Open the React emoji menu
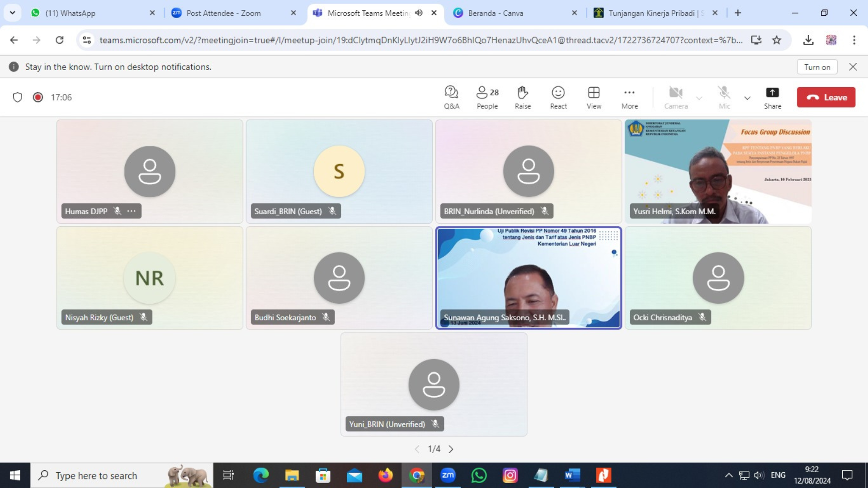This screenshot has width=868, height=488. pyautogui.click(x=558, y=97)
